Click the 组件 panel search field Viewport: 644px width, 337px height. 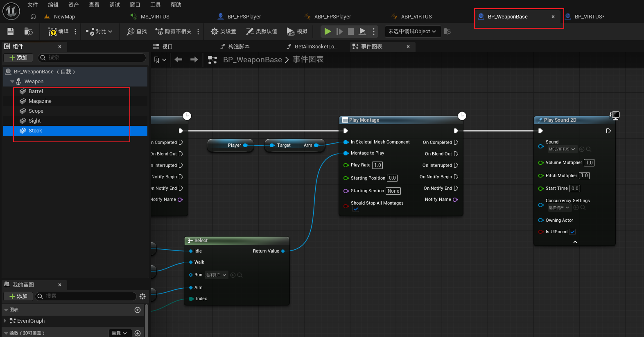[92, 58]
